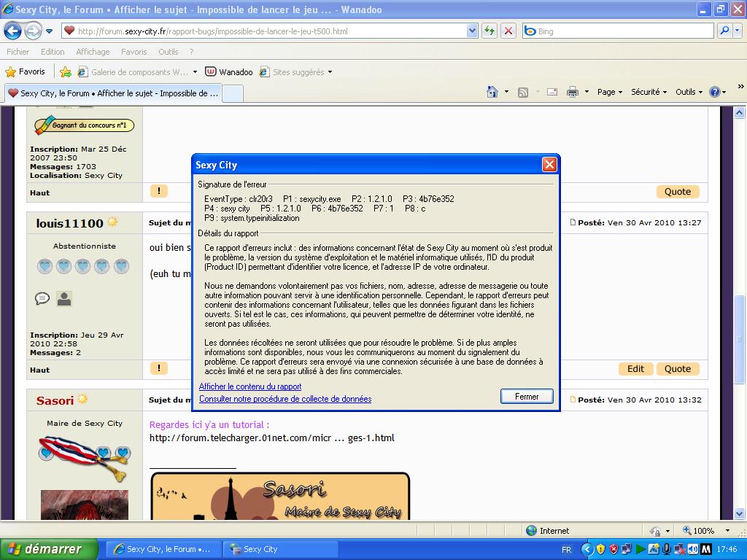Click the RSS feeds icon
The width and height of the screenshot is (747, 560).
point(523,93)
